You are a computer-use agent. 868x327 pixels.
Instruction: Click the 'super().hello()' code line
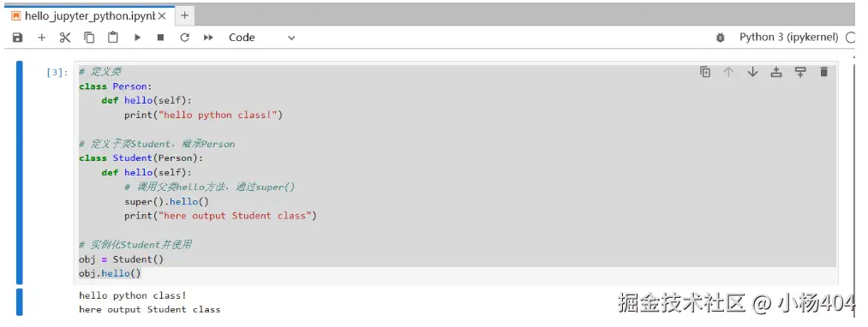166,201
